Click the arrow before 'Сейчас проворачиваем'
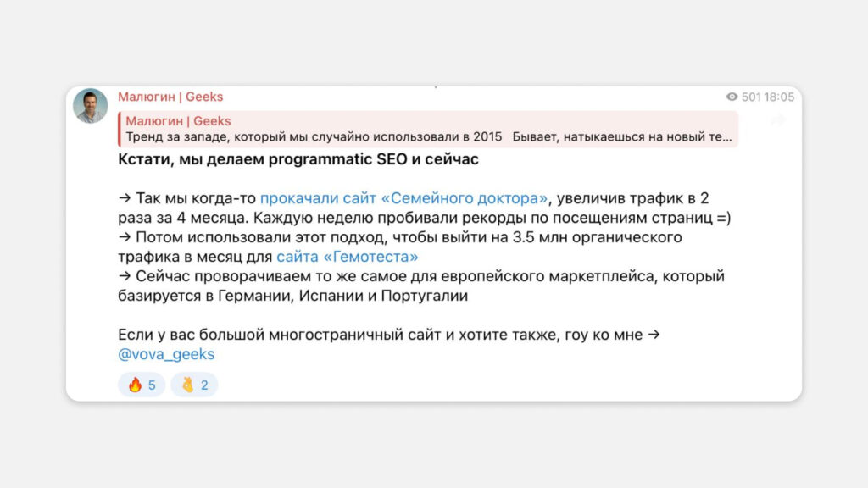The width and height of the screenshot is (868, 488). (x=125, y=276)
